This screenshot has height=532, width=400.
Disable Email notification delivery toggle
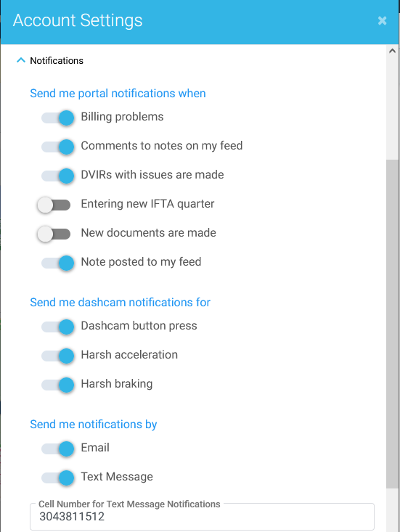click(57, 449)
